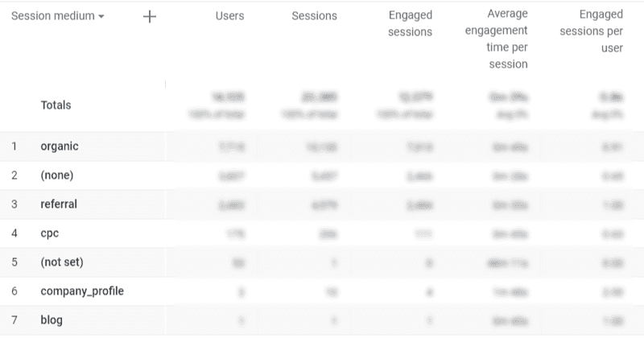Click the plus icon to add a dimension
Image resolution: width=644 pixels, height=338 pixels.
click(150, 17)
